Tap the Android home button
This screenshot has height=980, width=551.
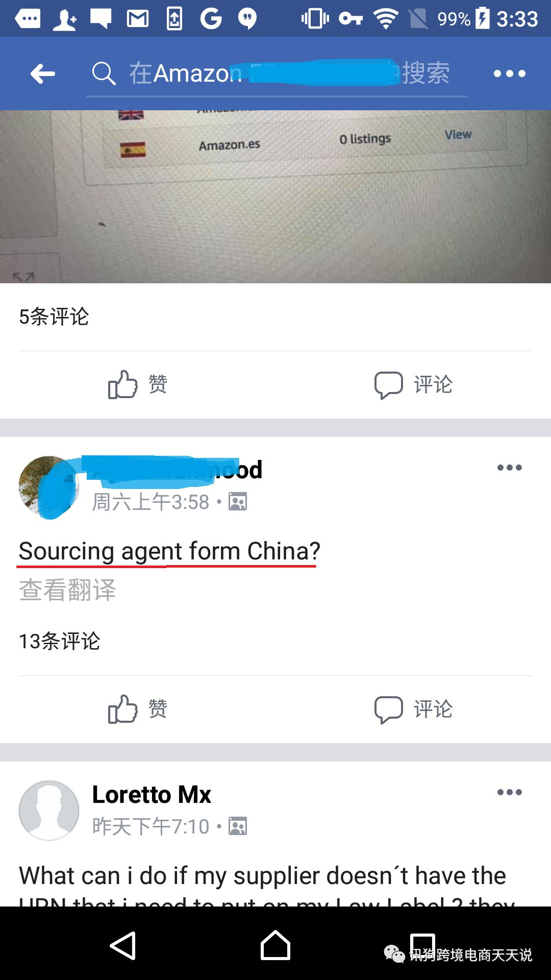[275, 945]
